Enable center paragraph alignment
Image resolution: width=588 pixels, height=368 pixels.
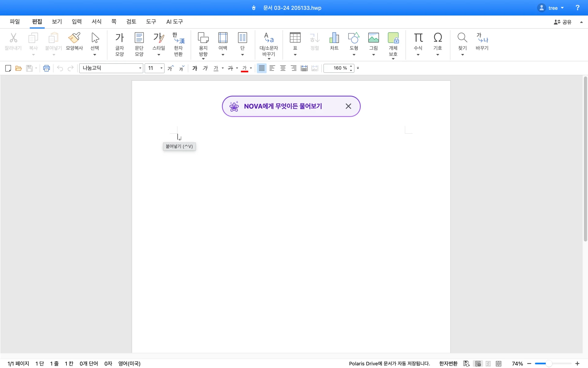click(x=283, y=68)
